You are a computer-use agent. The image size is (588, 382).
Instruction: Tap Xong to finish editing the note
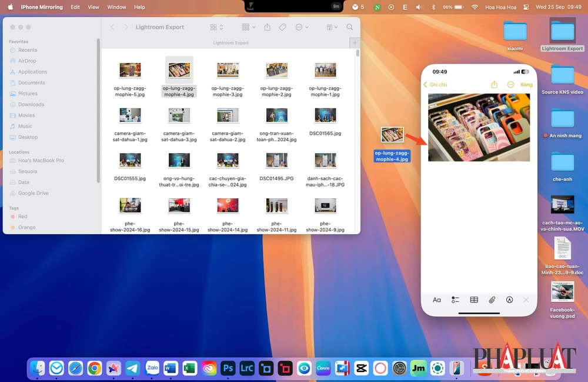tap(526, 85)
